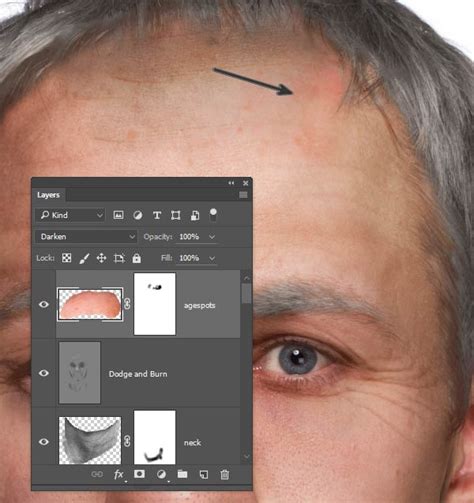Image resolution: width=474 pixels, height=503 pixels.
Task: Click the neck layer name
Action: click(192, 443)
